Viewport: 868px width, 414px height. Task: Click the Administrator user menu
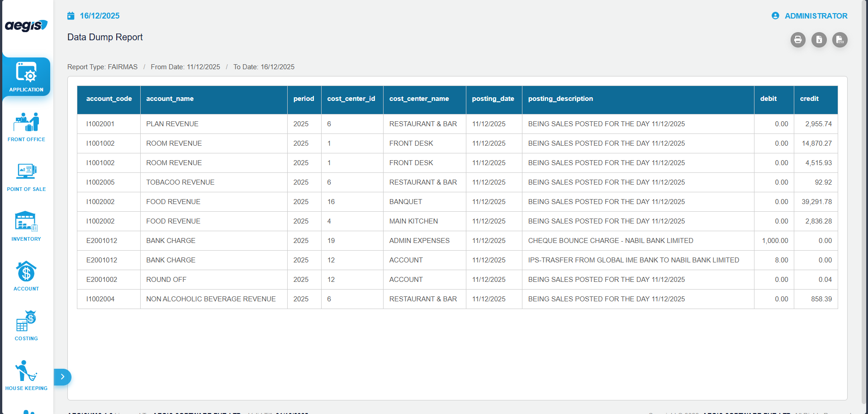click(x=810, y=16)
